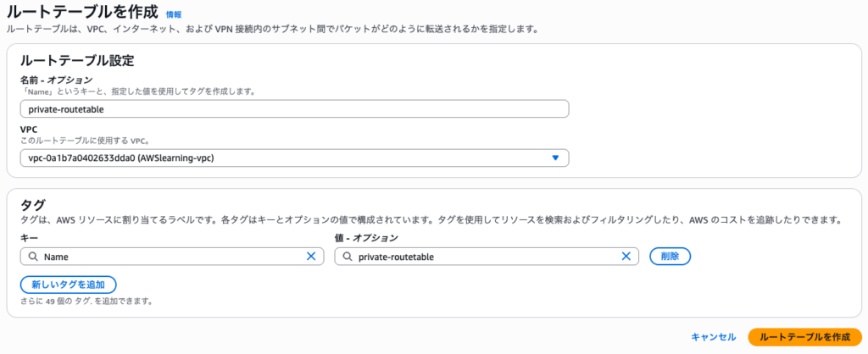The width and height of the screenshot is (868, 354).
Task: Click the blue VPC dropdown arrow
Action: click(555, 158)
